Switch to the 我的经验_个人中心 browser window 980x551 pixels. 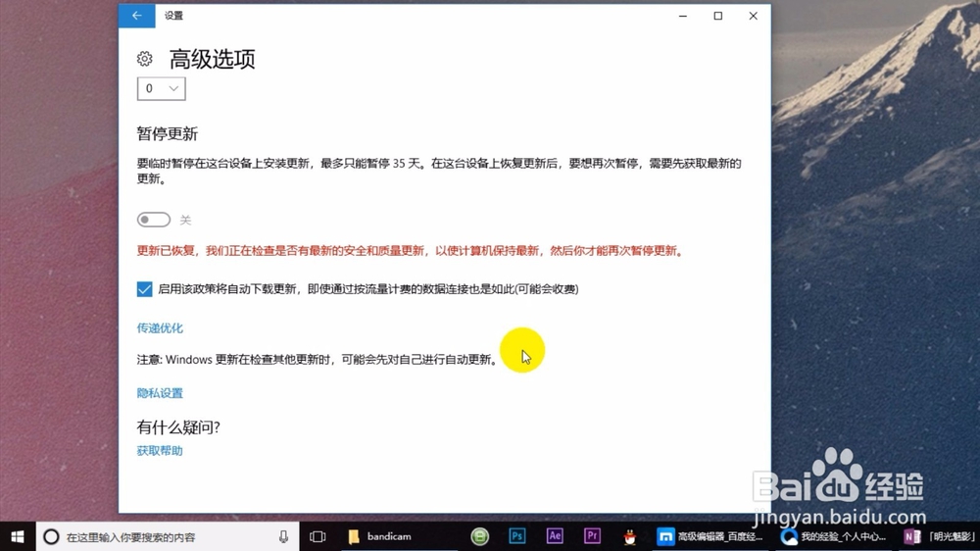(x=834, y=536)
